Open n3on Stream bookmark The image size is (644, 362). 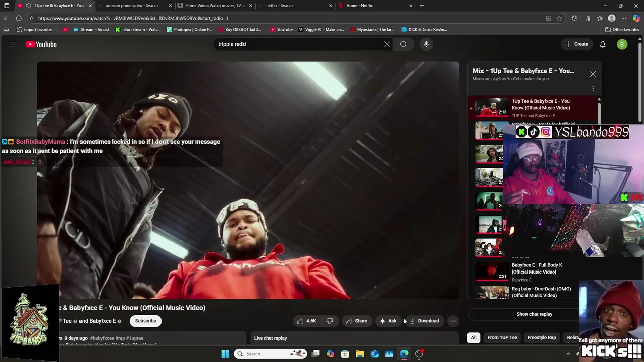click(x=138, y=29)
